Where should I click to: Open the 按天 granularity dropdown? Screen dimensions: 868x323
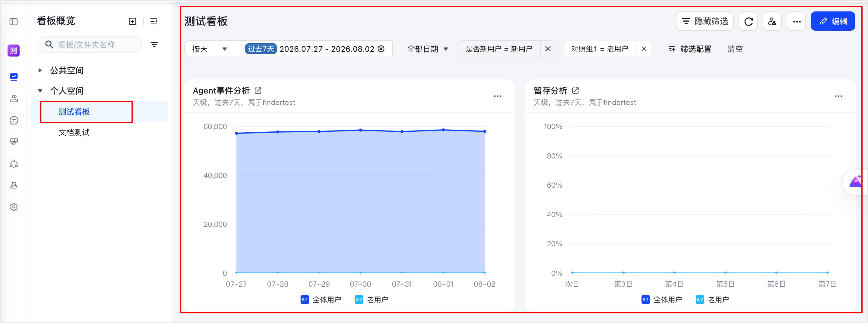coord(211,49)
